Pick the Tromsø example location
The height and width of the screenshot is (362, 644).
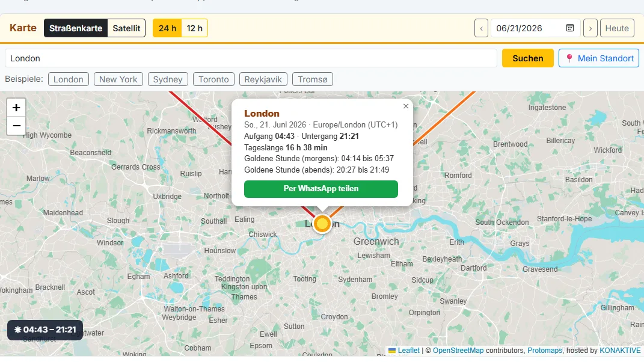click(313, 79)
